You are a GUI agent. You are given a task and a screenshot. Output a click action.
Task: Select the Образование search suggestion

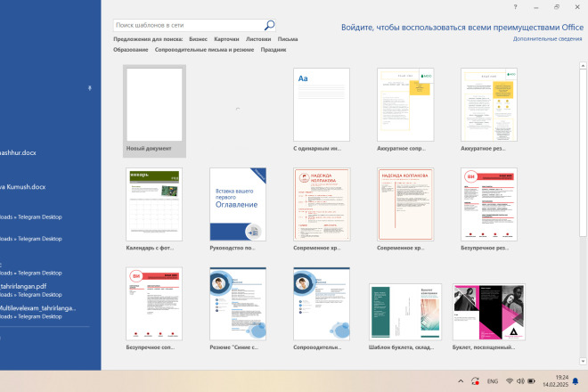[x=130, y=50]
